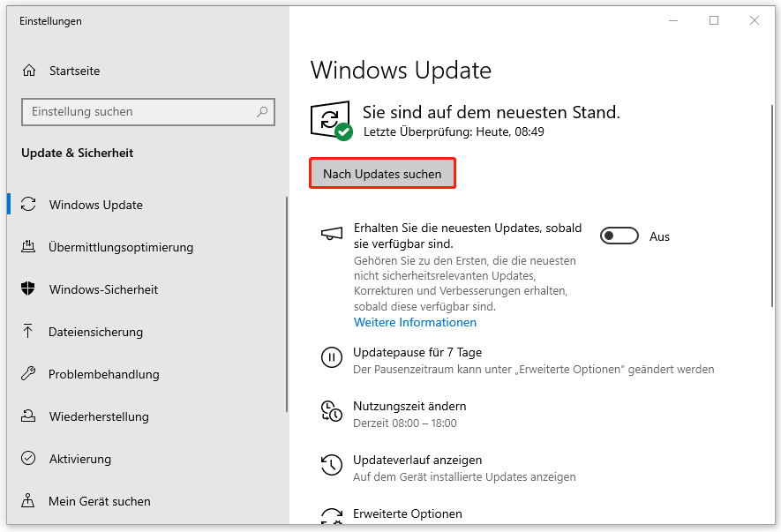Click Updatepause für 7 Tage
Viewport: 781px width, 532px height.
(417, 352)
